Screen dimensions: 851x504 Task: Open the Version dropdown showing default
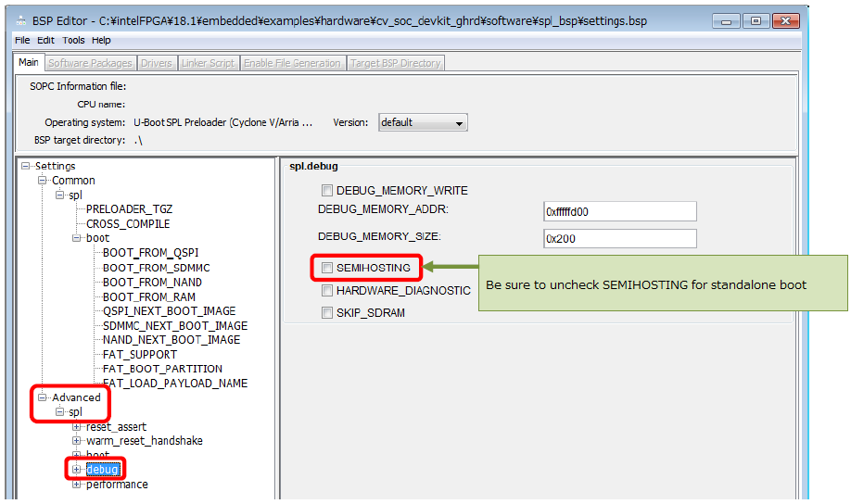click(423, 122)
